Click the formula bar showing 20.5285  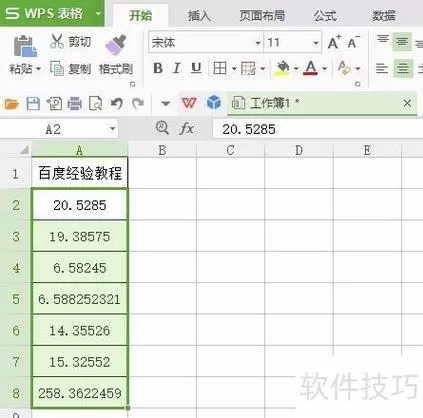[317, 129]
